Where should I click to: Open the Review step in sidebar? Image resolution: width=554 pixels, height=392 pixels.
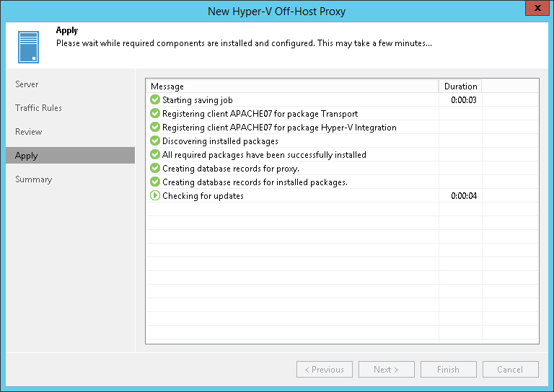click(x=29, y=132)
